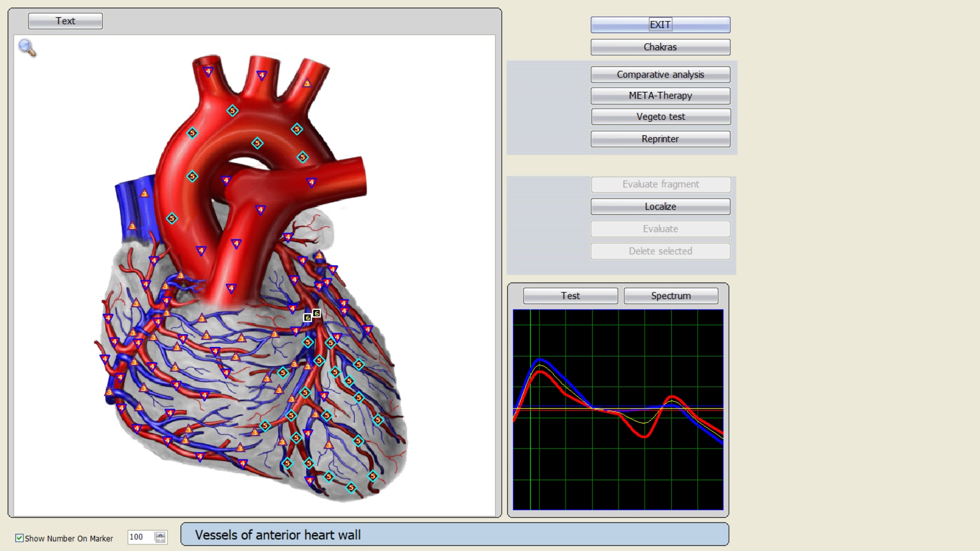
Task: Select marker 4 on right pulmonary artery branch
Action: click(x=311, y=182)
